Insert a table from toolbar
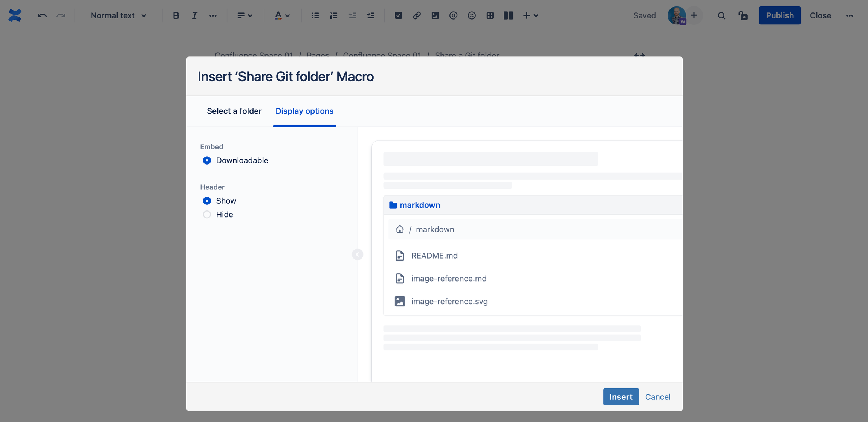The height and width of the screenshot is (422, 868). pyautogui.click(x=490, y=15)
